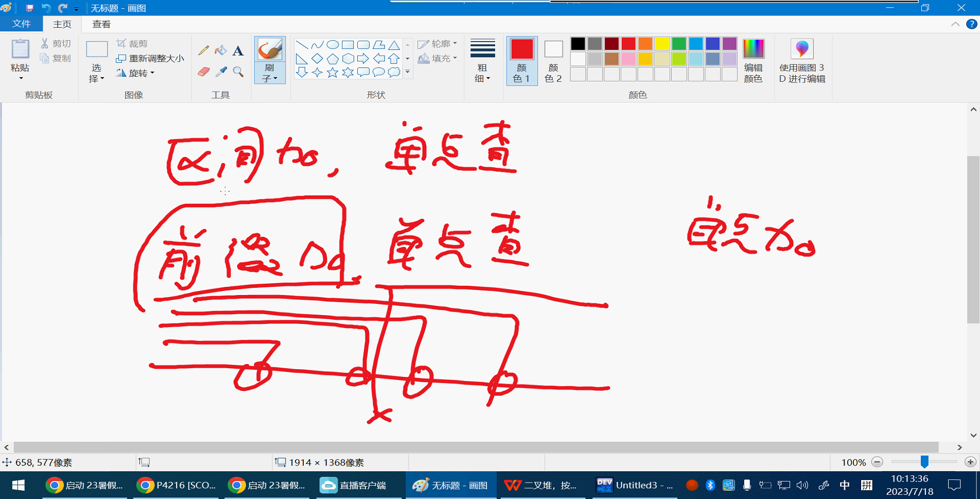
Task: Choose the Diamond shape
Action: point(318,59)
